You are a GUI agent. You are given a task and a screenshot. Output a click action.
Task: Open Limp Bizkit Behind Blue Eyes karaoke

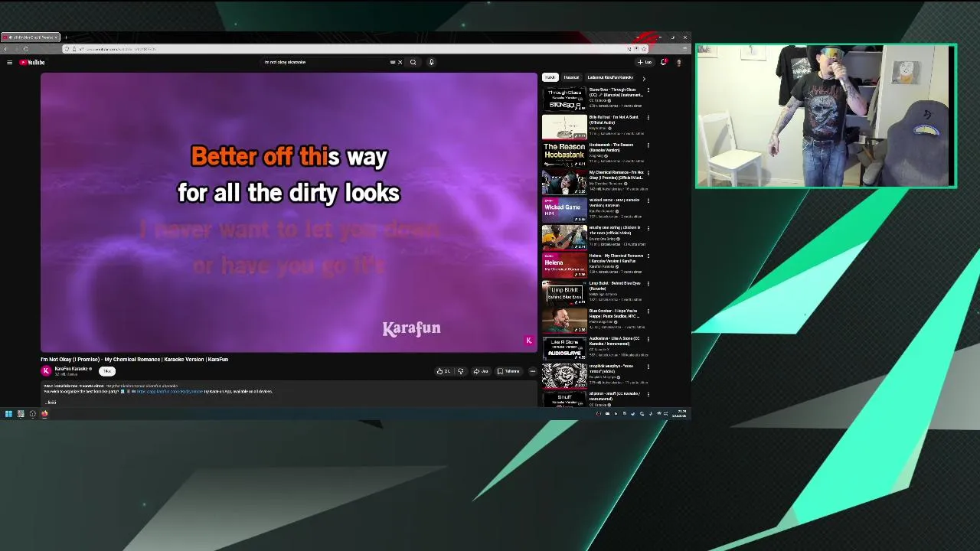pyautogui.click(x=564, y=293)
